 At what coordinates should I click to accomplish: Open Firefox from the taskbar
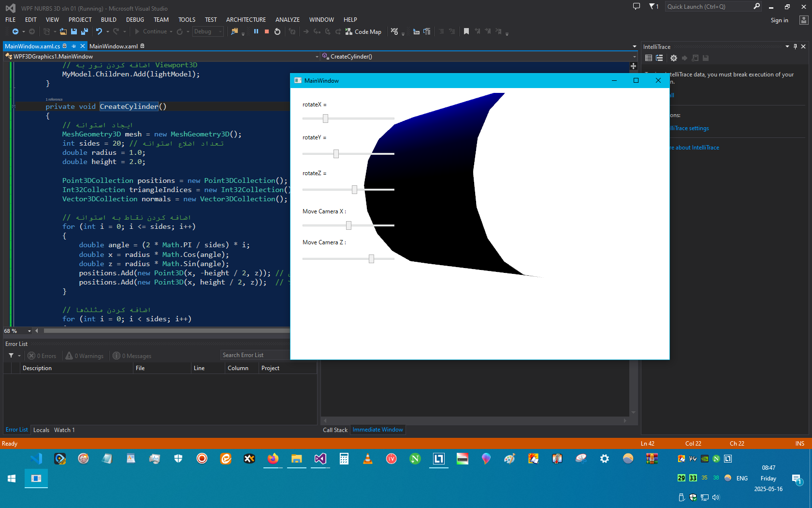[x=273, y=459]
